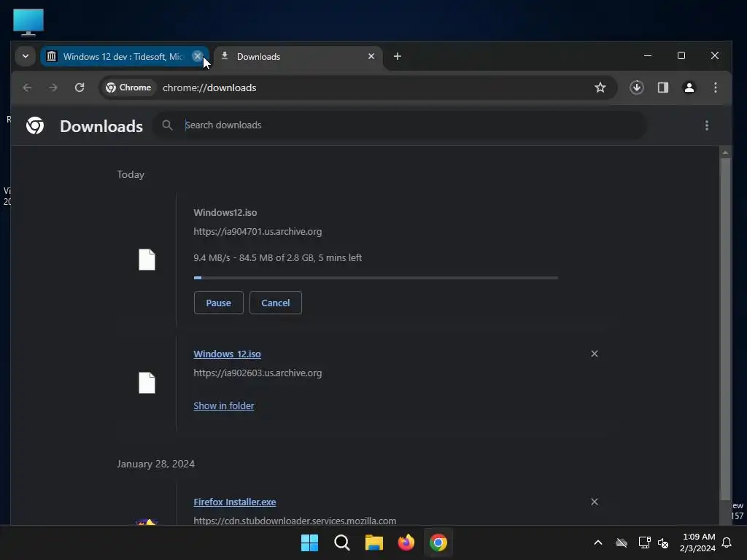
Task: Open the tab search dropdown arrow
Action: (x=26, y=56)
